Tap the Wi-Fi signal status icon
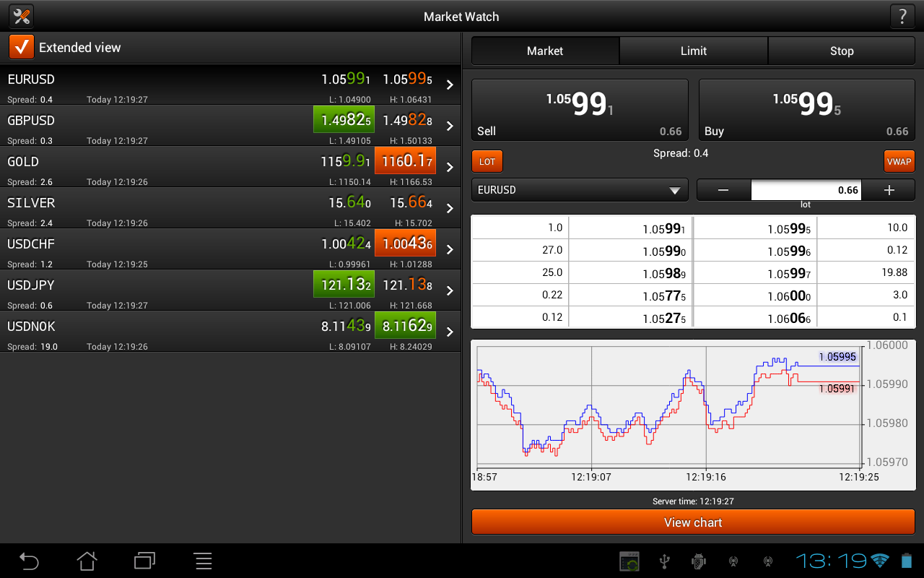 pyautogui.click(x=879, y=561)
